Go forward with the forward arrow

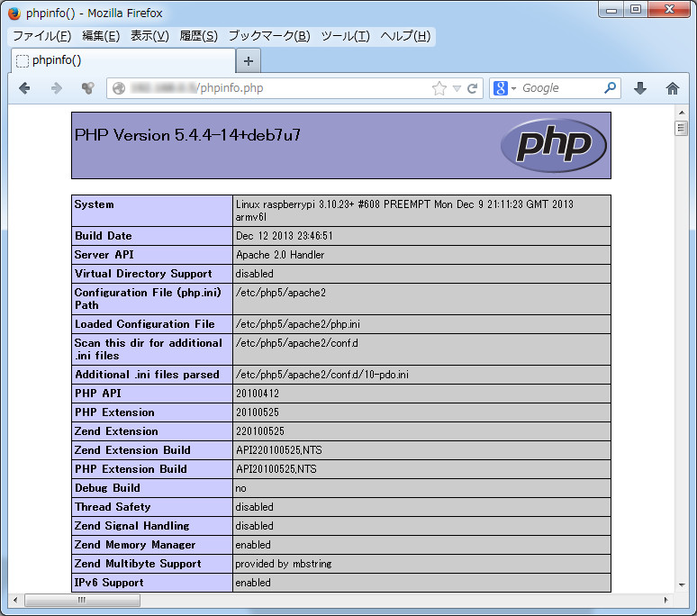tap(57, 88)
